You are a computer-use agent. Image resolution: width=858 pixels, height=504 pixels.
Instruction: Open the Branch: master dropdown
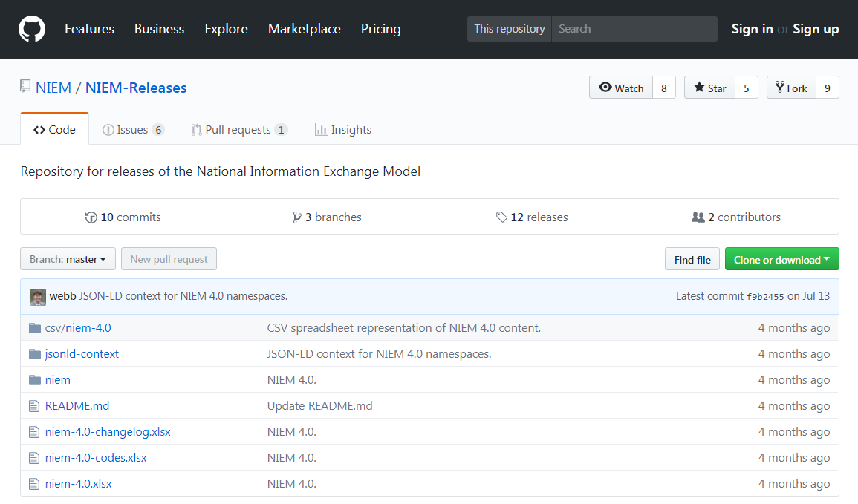point(68,259)
